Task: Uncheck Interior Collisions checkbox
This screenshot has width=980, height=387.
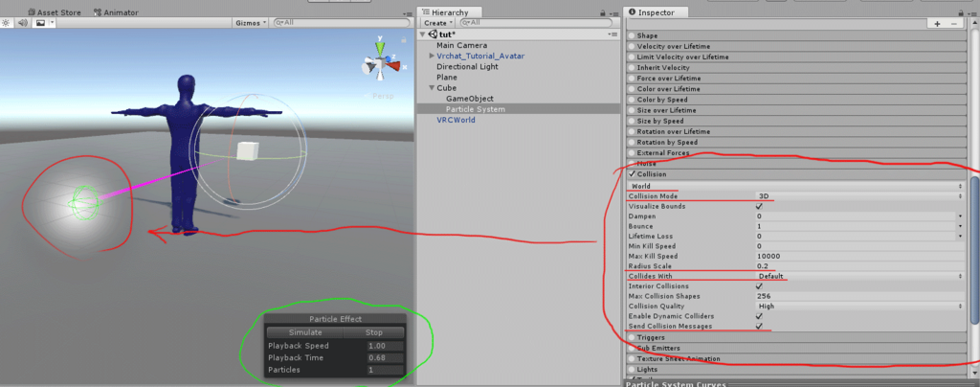Action: 759,286
